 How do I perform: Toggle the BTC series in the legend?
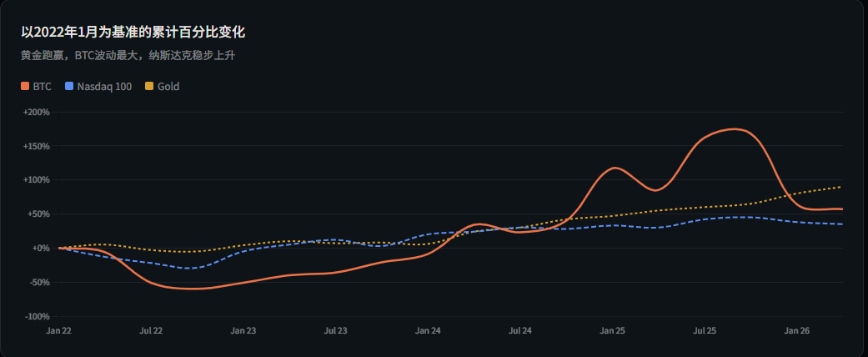coord(42,86)
